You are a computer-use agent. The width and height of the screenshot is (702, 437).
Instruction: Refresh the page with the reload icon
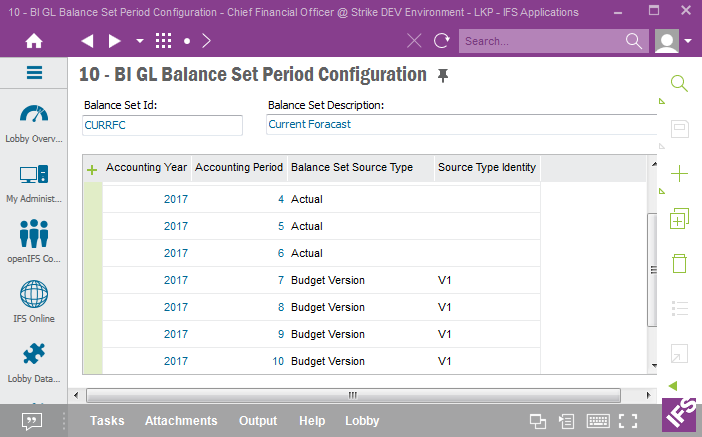point(441,41)
